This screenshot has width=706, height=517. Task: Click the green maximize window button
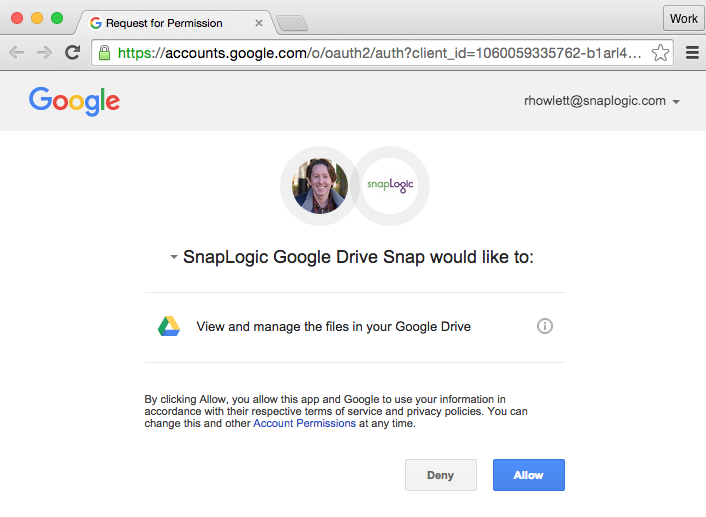click(57, 18)
